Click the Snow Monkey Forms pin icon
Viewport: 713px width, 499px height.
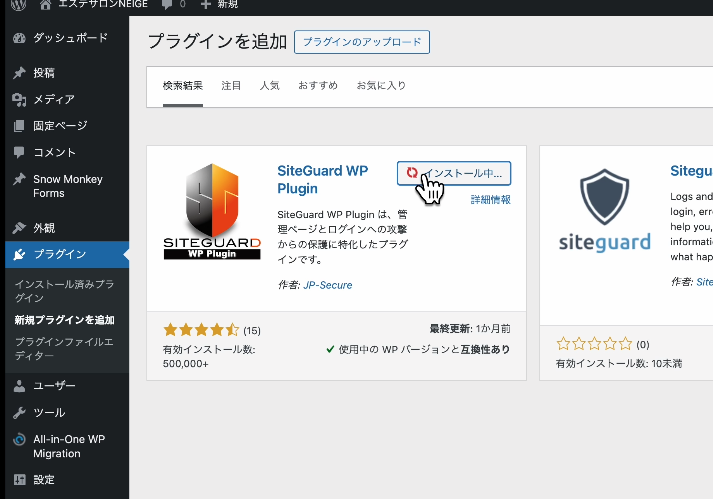tap(19, 179)
